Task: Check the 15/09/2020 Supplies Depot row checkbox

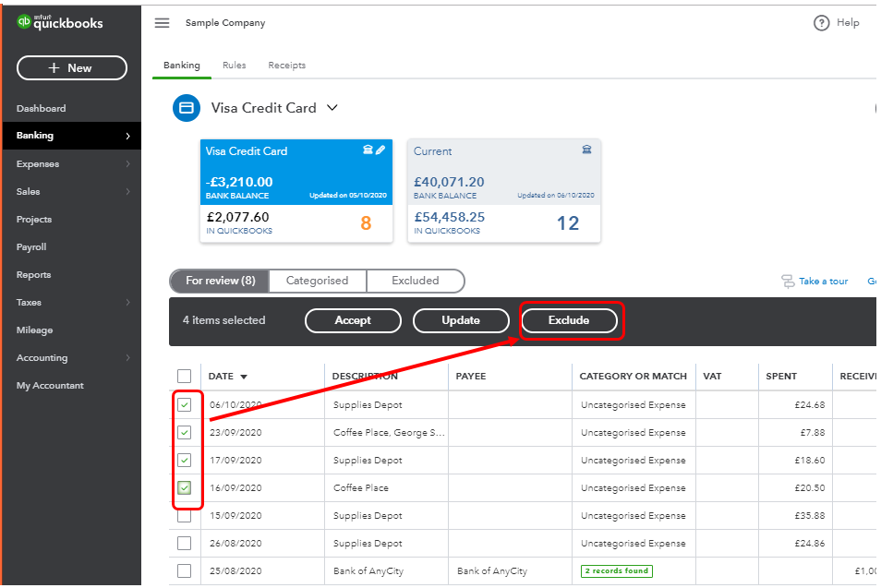Action: point(185,516)
